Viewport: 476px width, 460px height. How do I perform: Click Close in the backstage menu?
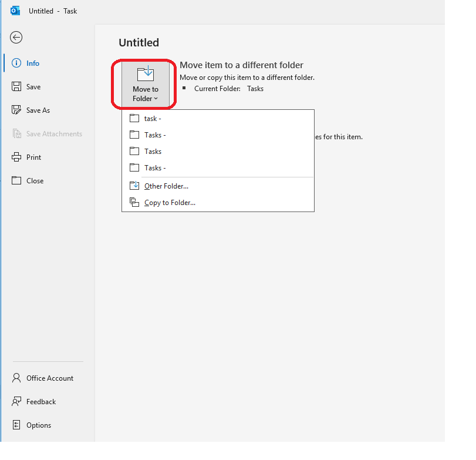pos(49,181)
